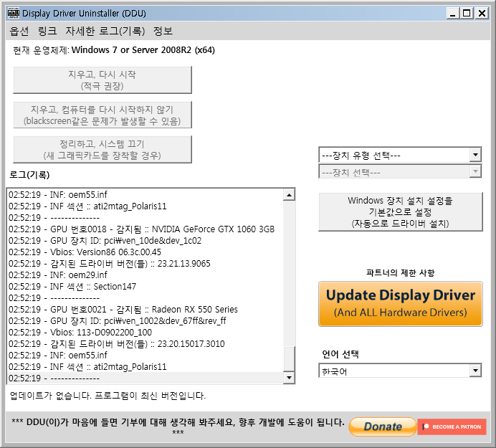
Task: Click 지우고, 컴퓨터를 다시 시작하지 않기 button
Action: pyautogui.click(x=102, y=115)
